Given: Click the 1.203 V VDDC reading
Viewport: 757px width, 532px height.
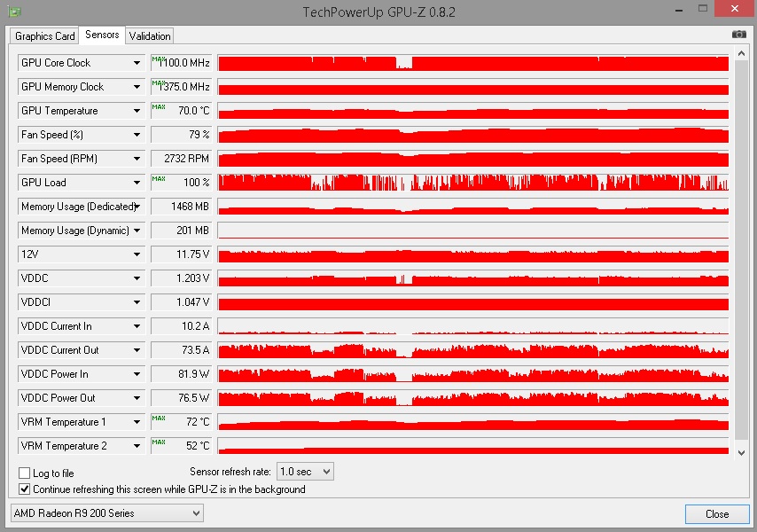Looking at the screenshot, I should point(182,278).
